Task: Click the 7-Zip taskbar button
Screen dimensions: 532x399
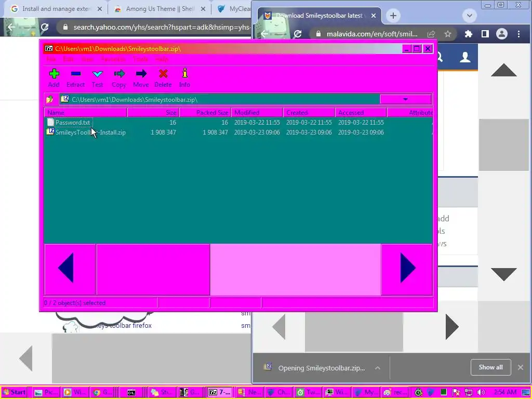Action: (x=220, y=392)
